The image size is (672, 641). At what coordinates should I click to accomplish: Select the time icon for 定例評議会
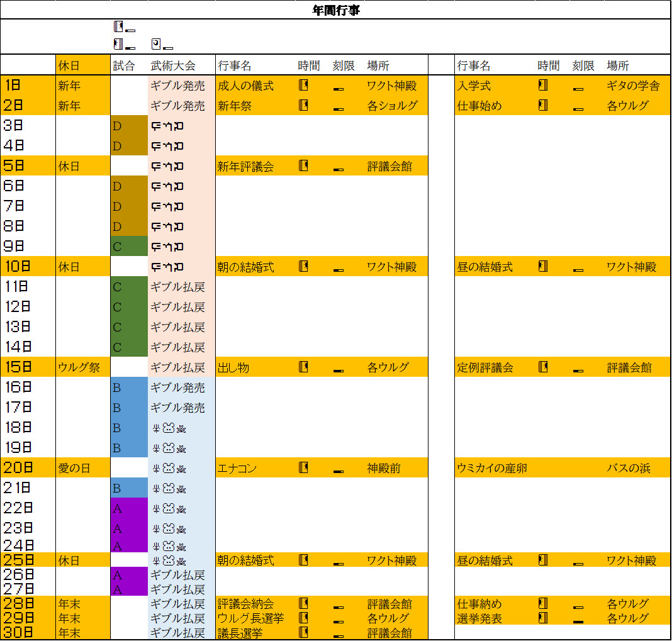(543, 367)
